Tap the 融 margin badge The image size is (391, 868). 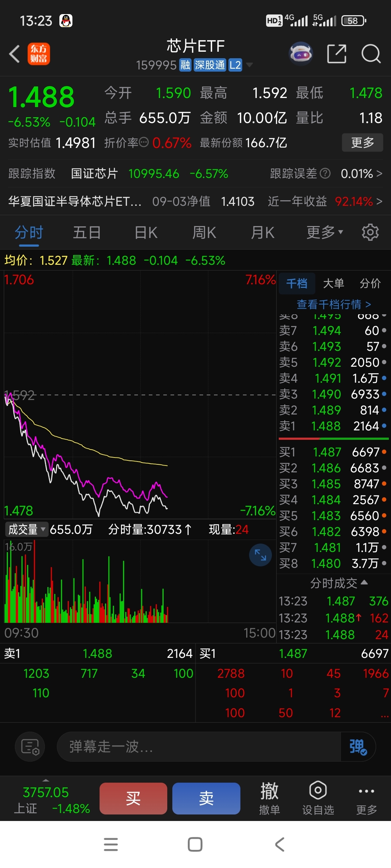185,65
